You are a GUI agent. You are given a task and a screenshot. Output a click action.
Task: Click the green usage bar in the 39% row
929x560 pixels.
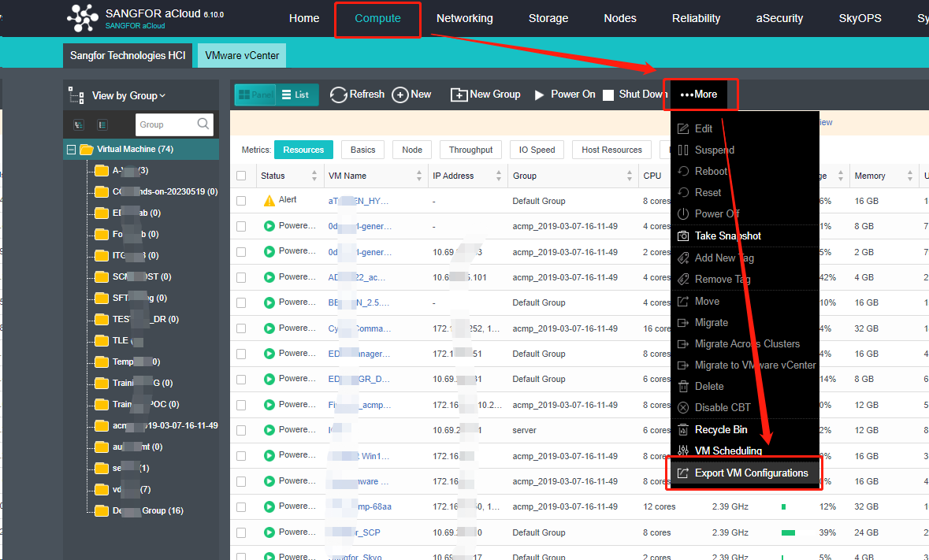point(788,532)
